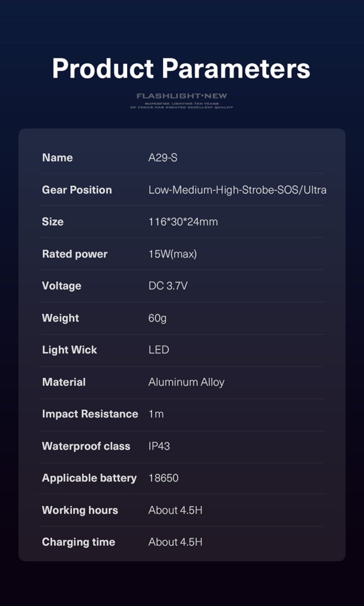Click the Charging time label
This screenshot has width=364, height=606.
[x=78, y=542]
